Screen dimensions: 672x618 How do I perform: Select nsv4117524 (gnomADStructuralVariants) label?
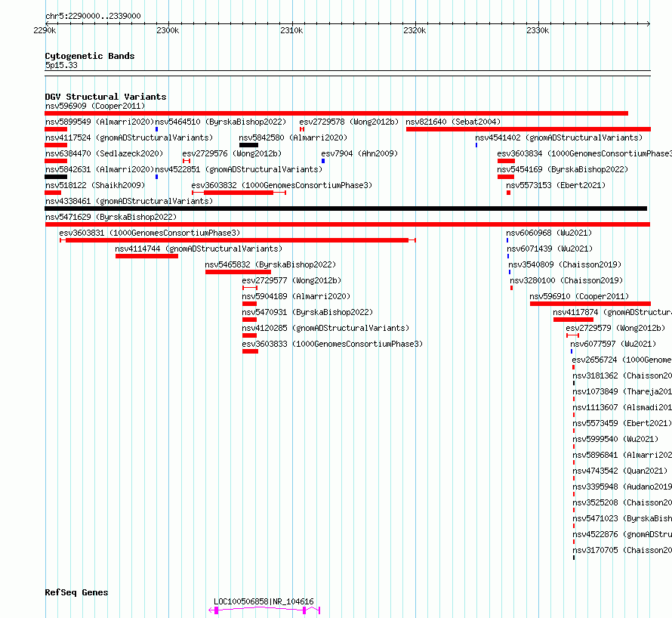click(x=129, y=138)
